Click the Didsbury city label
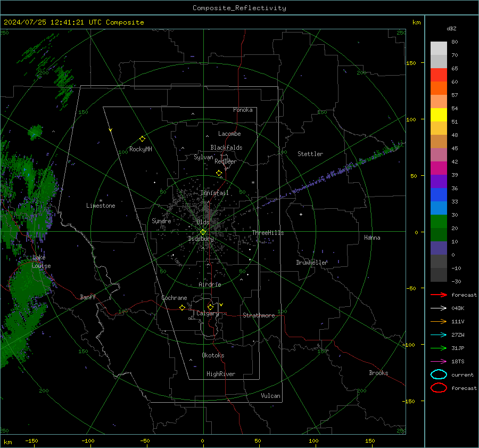Viewport: 479px width, 448px height. click(x=201, y=239)
